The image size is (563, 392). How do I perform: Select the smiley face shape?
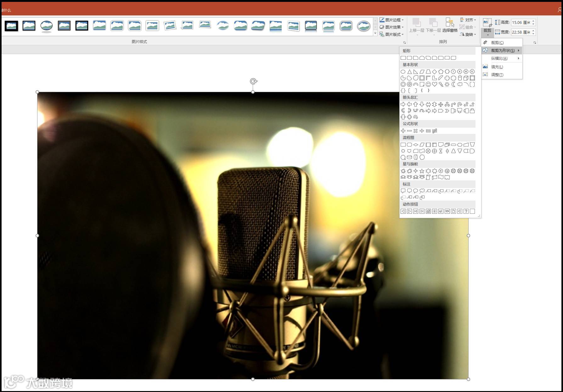pyautogui.click(x=428, y=84)
